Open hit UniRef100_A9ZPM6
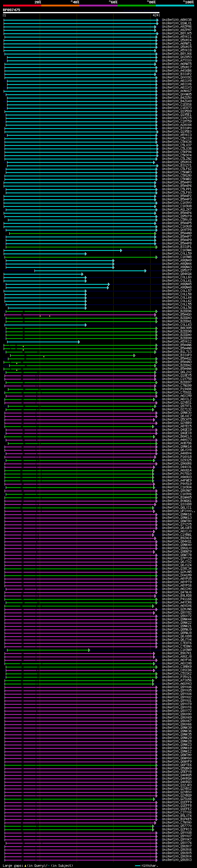Screen dimensions: 197x868 pyautogui.click(x=177, y=26)
